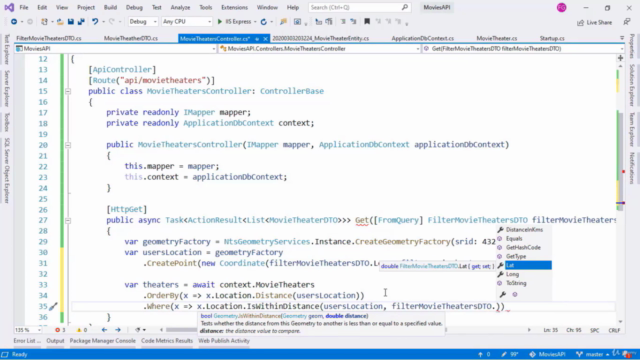Click the MoviesAPI repository in status bar
Image resolution: width=640 pixels, height=360 pixels.
tap(547, 354)
